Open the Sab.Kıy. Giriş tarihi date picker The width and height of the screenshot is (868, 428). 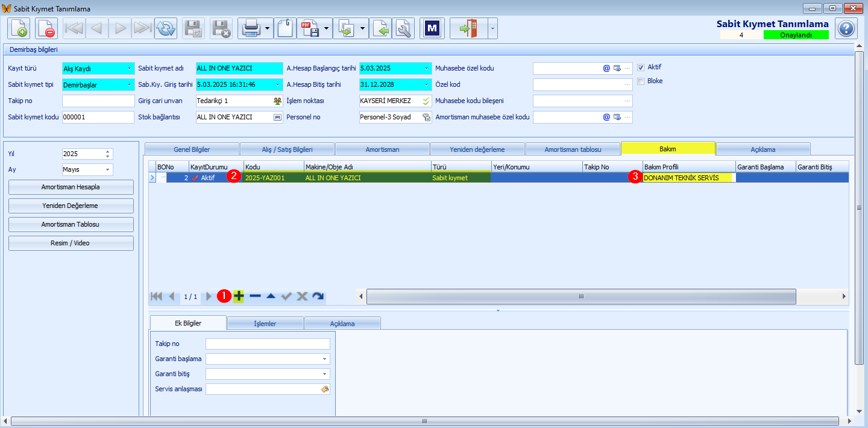(278, 84)
